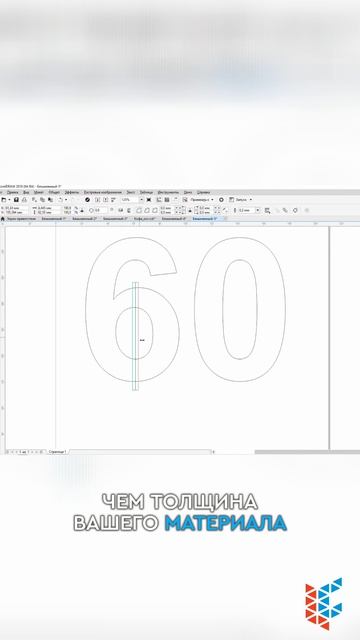Select the Round corner type icon
Screen dimensions: 360x640
coord(139,210)
